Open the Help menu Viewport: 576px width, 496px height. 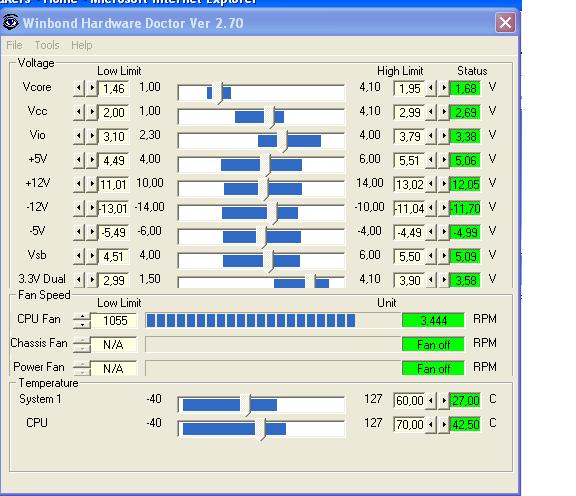pyautogui.click(x=82, y=45)
